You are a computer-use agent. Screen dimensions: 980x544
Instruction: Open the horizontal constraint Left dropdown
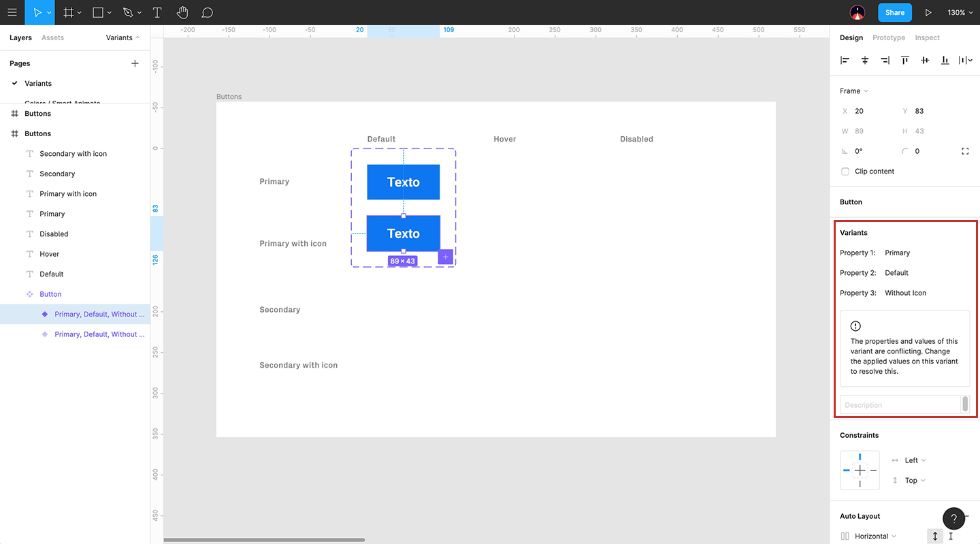click(x=915, y=460)
